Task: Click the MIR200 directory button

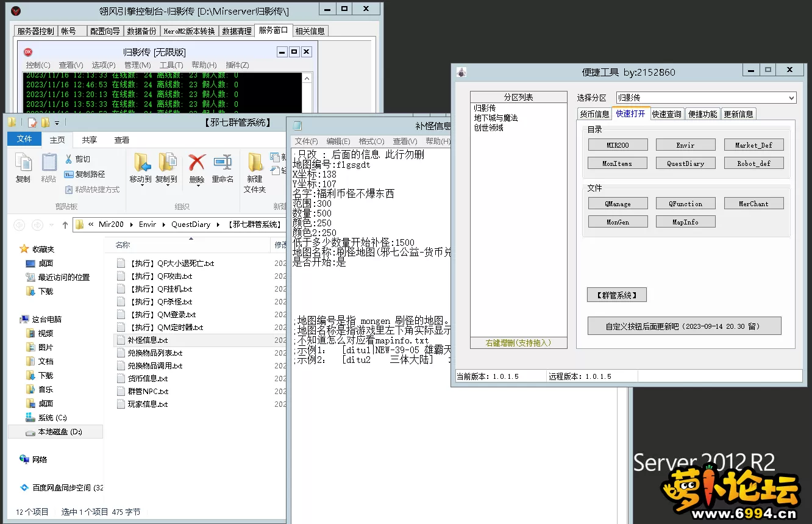Action: pos(618,145)
